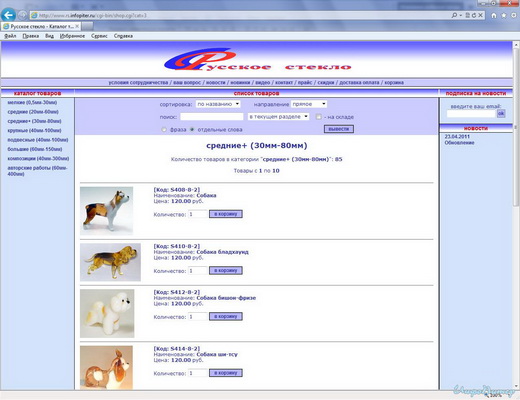Add Собака ши-тсу to cart with 'в корзину'

click(x=226, y=373)
